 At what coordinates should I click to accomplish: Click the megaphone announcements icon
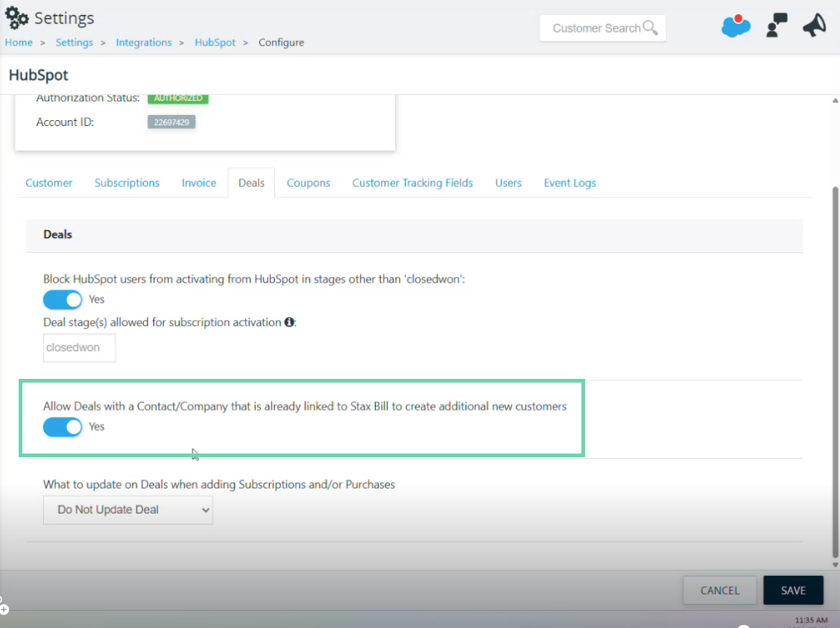(814, 25)
